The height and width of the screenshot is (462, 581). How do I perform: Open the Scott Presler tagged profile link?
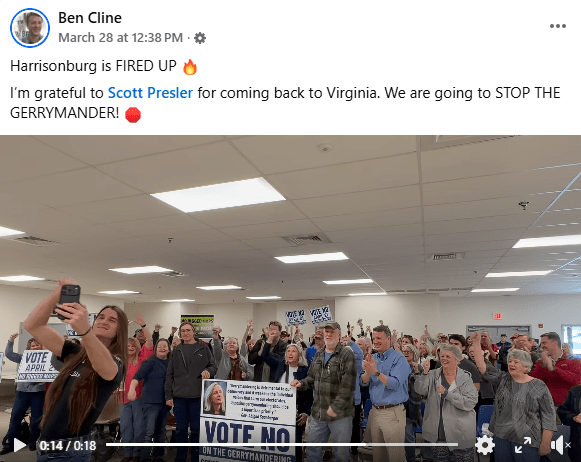[x=150, y=93]
